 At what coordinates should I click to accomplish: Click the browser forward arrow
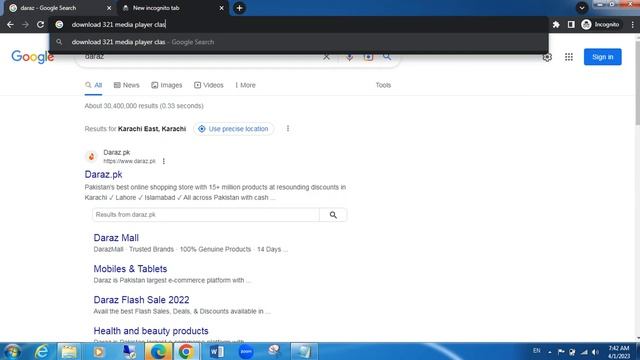25,24
